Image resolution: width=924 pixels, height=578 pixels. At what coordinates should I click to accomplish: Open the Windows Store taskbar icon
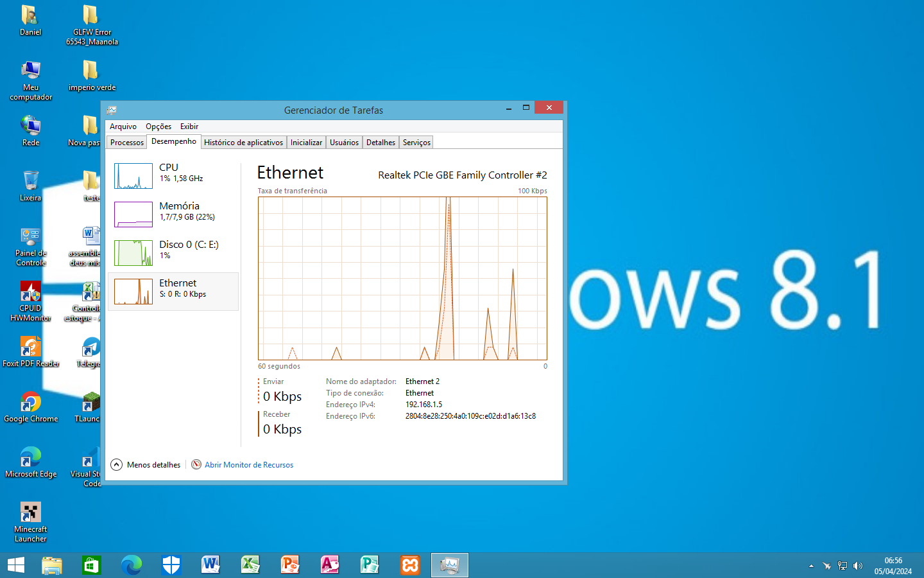(92, 565)
